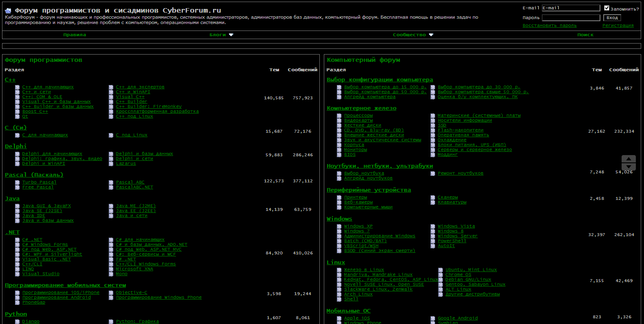Screen dimensions: 644x324
Task: Open Компьютерное железо section heading
Action: [361, 108]
